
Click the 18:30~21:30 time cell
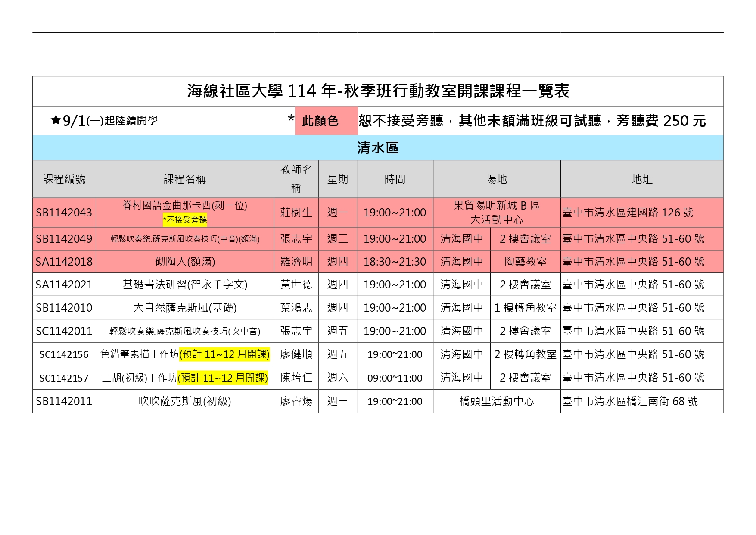coord(395,262)
